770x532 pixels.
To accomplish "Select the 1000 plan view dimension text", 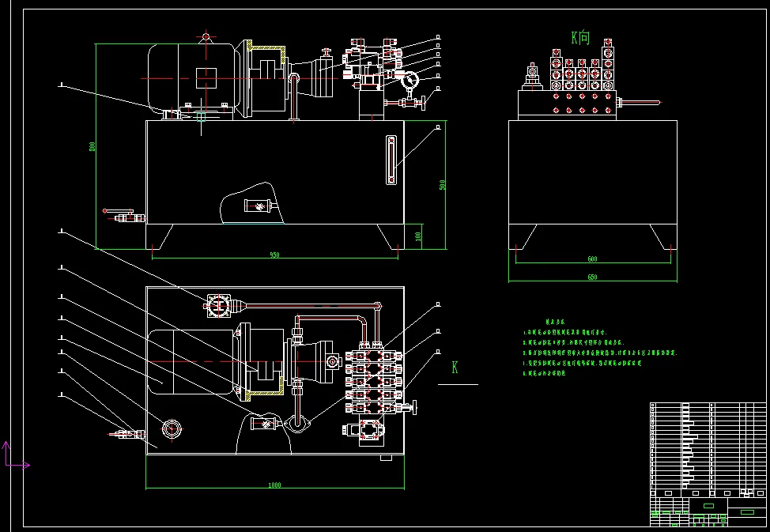I will tap(274, 485).
